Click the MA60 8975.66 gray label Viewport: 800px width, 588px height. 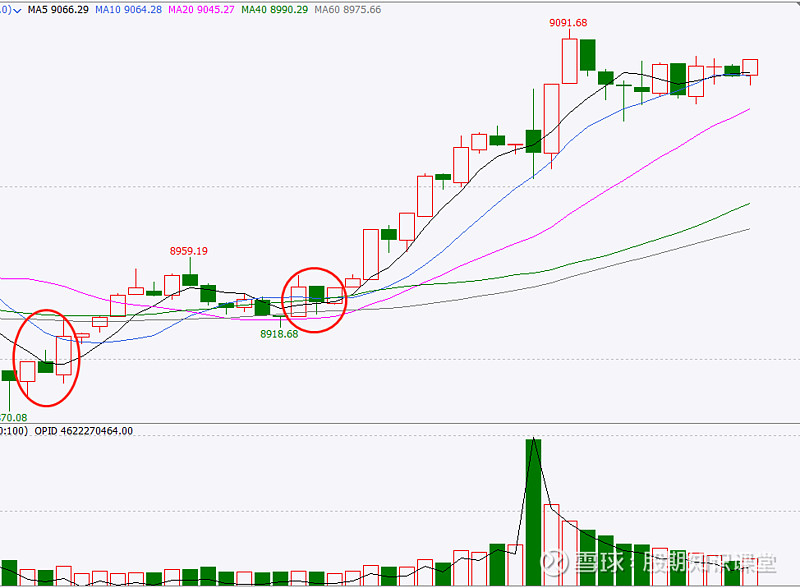coord(347,9)
